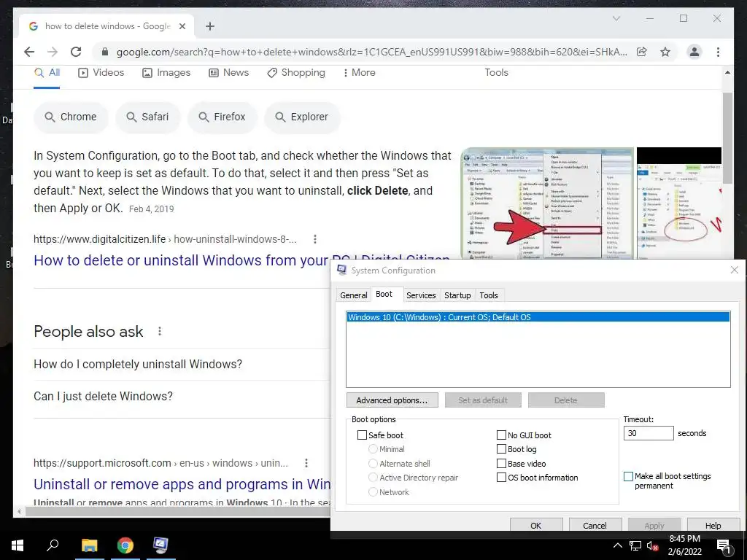This screenshot has height=560, width=747.
Task: Click the lock icon in address bar
Action: pyautogui.click(x=105, y=52)
